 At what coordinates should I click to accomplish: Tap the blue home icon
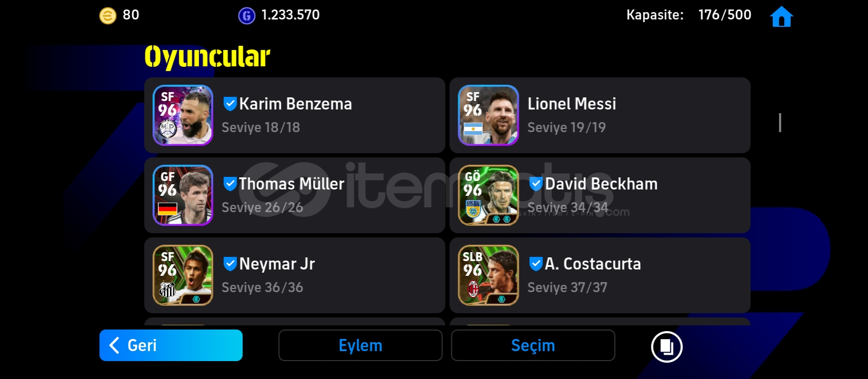(x=781, y=16)
